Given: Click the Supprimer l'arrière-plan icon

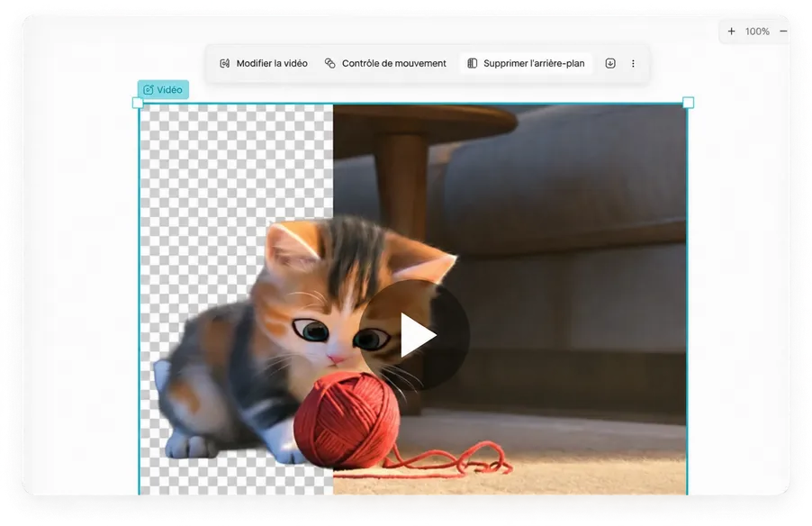Looking at the screenshot, I should coord(473,63).
